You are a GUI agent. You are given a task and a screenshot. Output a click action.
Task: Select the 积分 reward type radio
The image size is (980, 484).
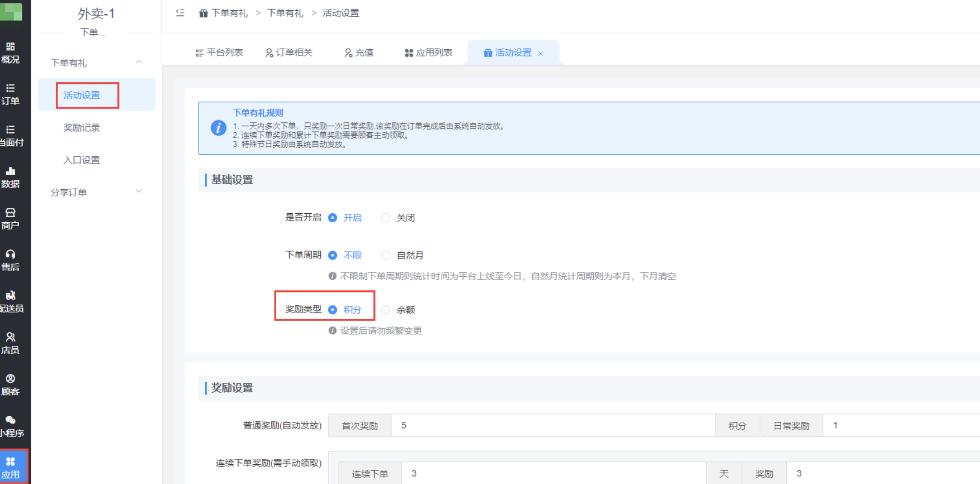coord(333,310)
